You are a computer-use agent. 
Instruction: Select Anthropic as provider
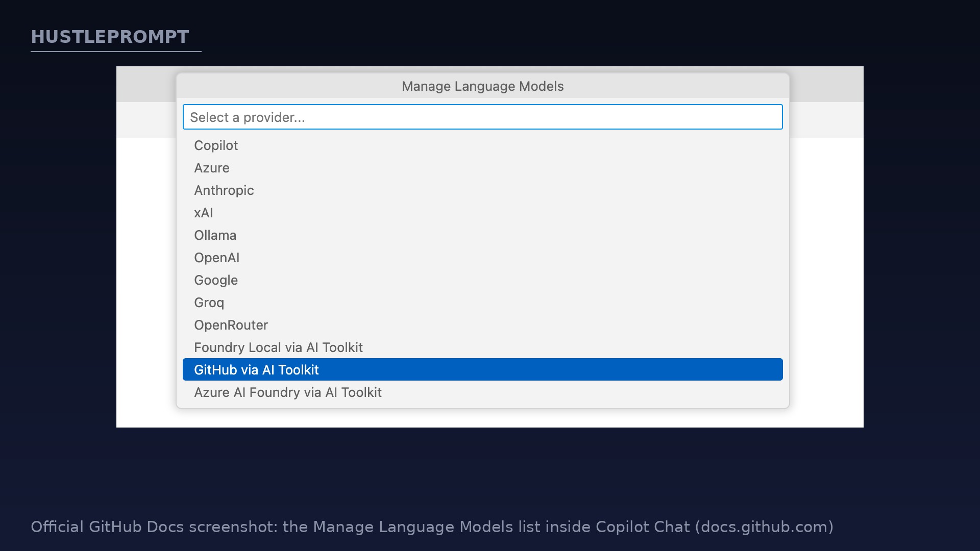coord(482,190)
